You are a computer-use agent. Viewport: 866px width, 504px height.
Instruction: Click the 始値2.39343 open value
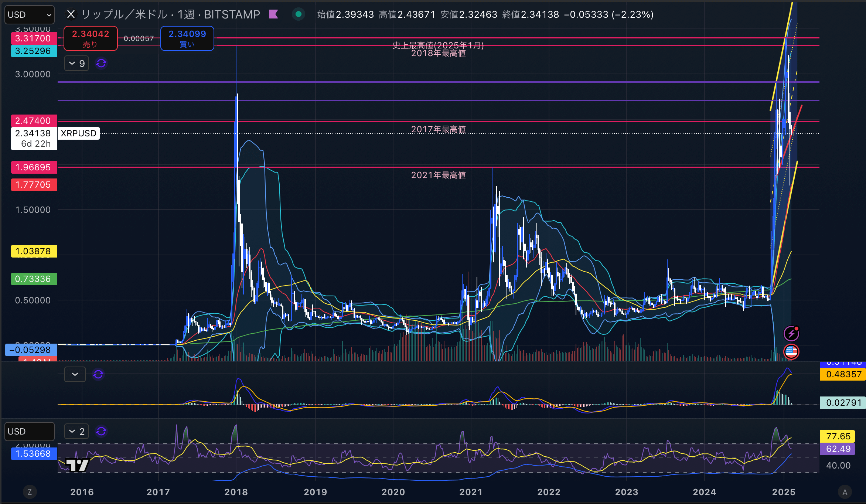click(345, 14)
